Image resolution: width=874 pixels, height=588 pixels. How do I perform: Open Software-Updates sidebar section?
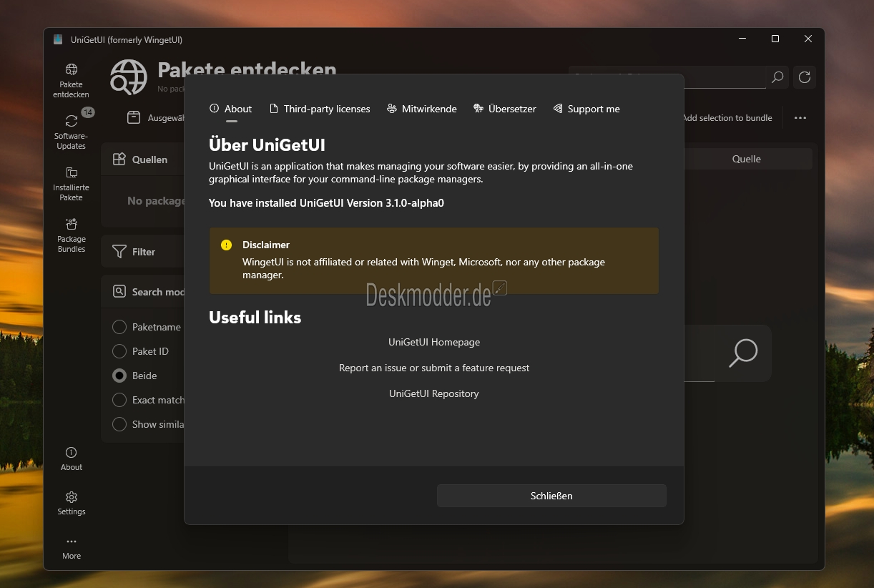(x=72, y=131)
